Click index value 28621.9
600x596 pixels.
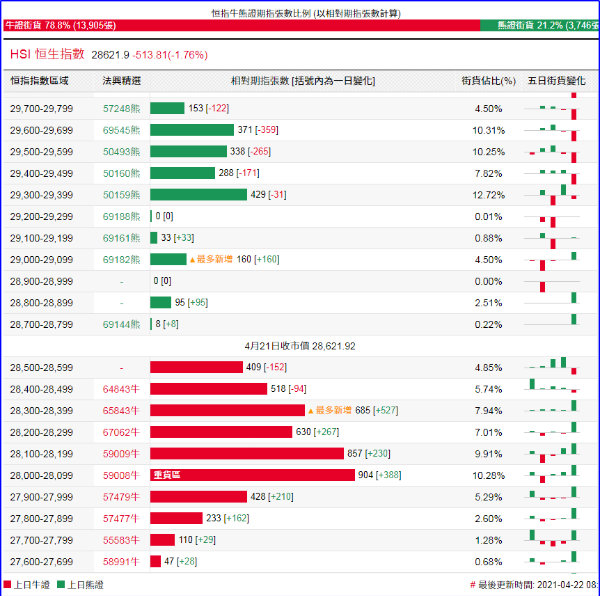[110, 55]
